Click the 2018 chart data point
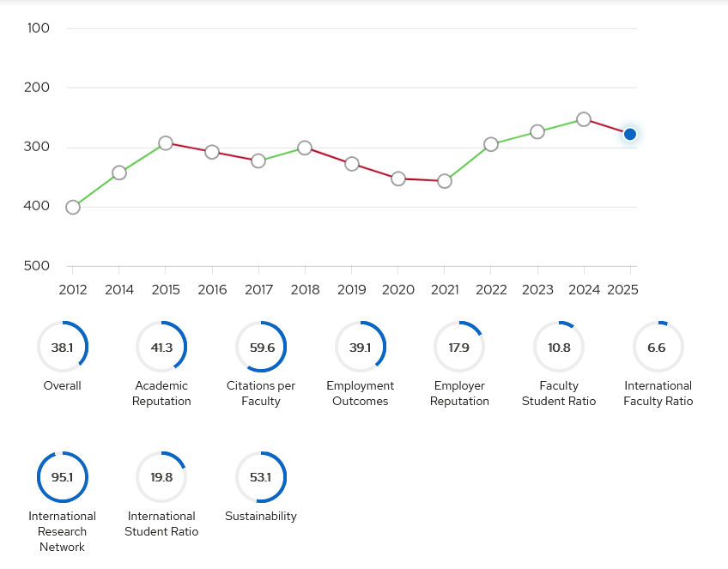The height and width of the screenshot is (569, 728). click(305, 148)
